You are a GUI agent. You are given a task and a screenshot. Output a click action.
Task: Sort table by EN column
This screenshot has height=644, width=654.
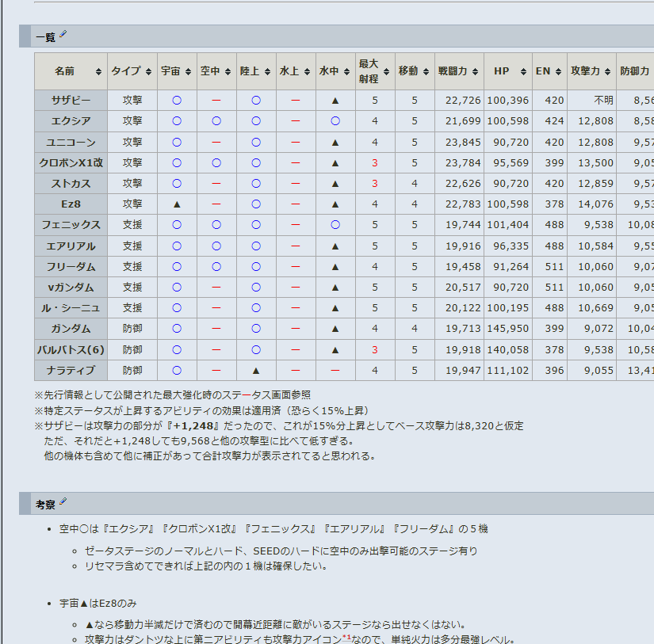[549, 71]
